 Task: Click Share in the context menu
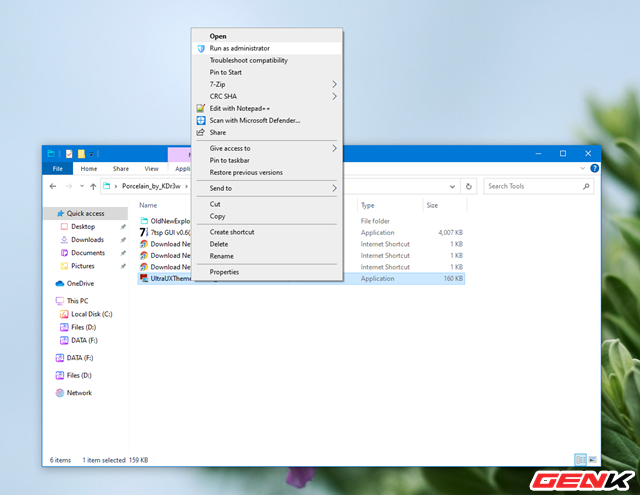pyautogui.click(x=267, y=133)
